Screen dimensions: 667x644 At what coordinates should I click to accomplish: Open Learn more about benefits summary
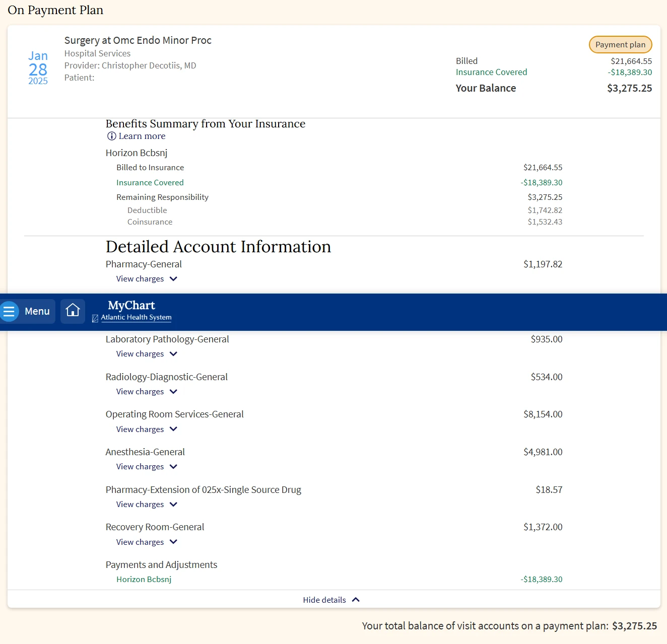point(142,136)
